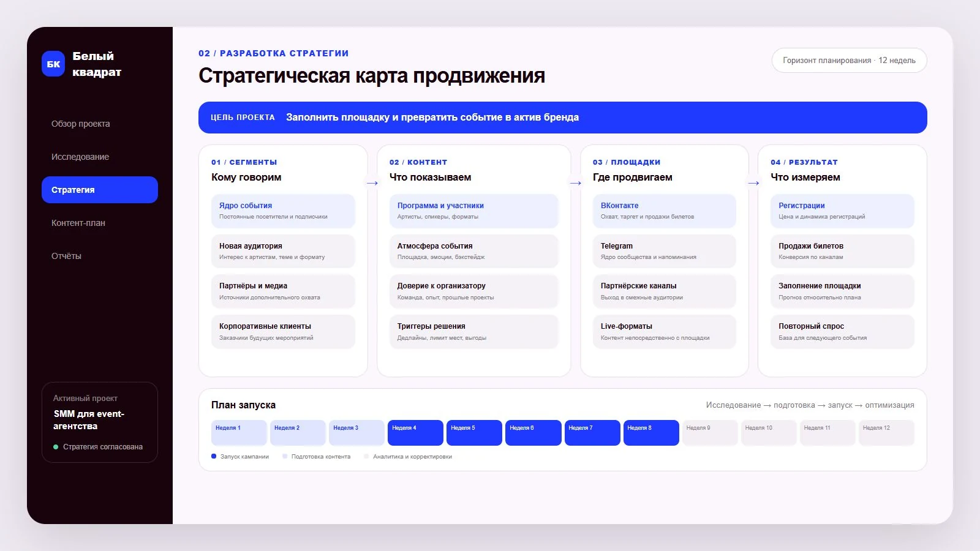Select Неделя 3 block
Viewport: 980px width, 551px height.
356,433
